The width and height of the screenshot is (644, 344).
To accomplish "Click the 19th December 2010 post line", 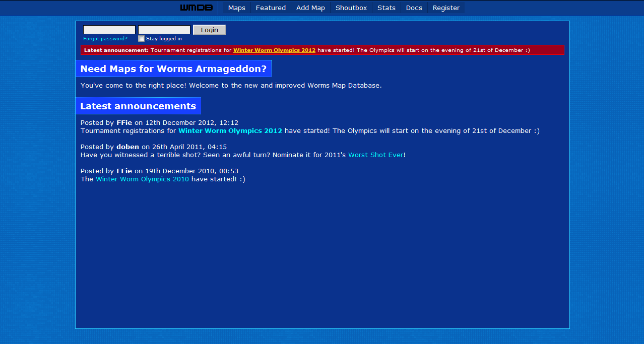I will pyautogui.click(x=159, y=171).
